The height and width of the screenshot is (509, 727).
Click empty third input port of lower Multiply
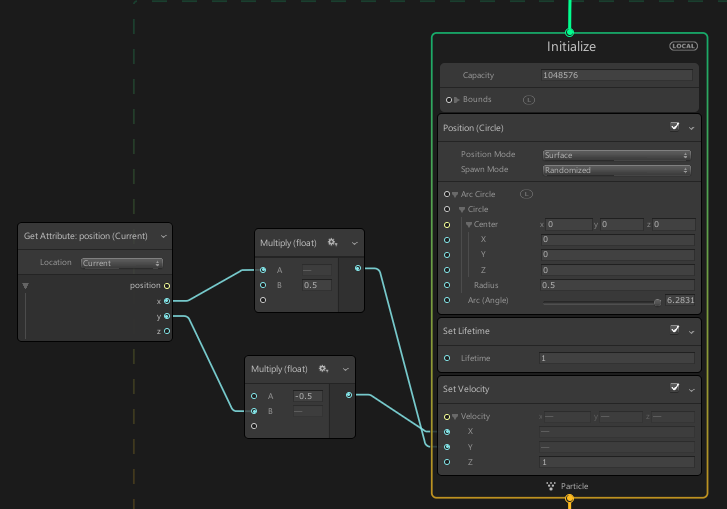pos(254,426)
